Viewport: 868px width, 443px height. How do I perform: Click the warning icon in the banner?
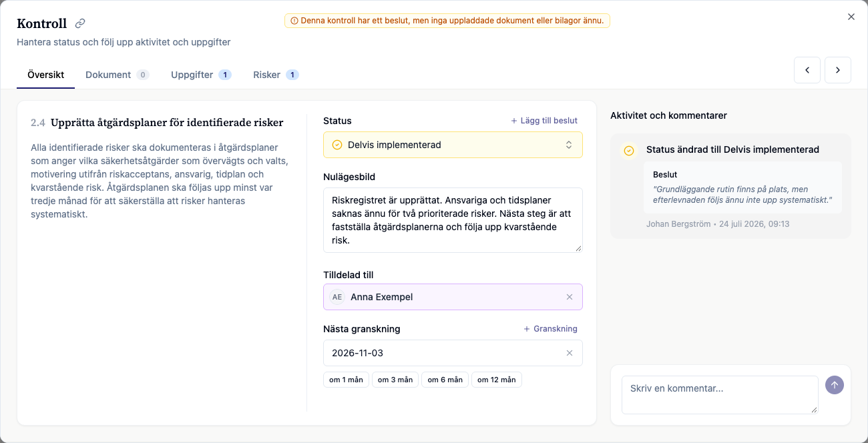(x=294, y=21)
